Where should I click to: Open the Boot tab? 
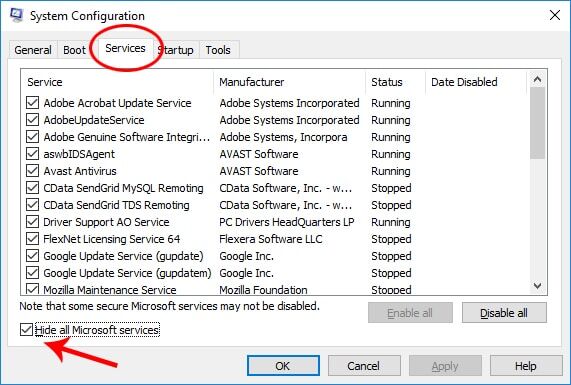(74, 50)
